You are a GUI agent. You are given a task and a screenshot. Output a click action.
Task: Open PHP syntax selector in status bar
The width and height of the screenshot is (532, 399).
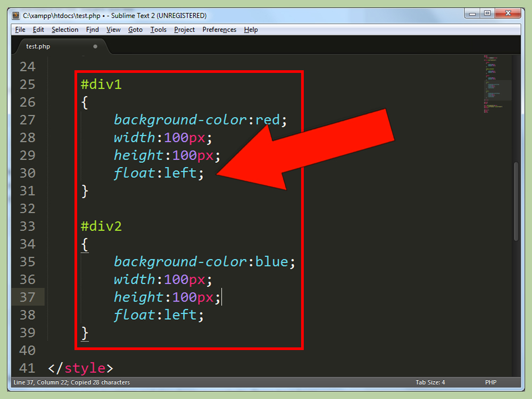coord(491,382)
